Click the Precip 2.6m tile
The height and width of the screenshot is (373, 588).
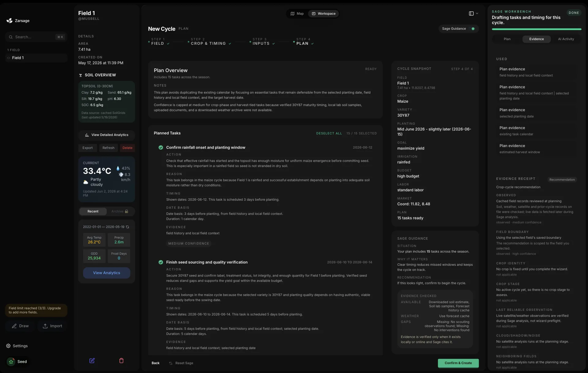[119, 240]
